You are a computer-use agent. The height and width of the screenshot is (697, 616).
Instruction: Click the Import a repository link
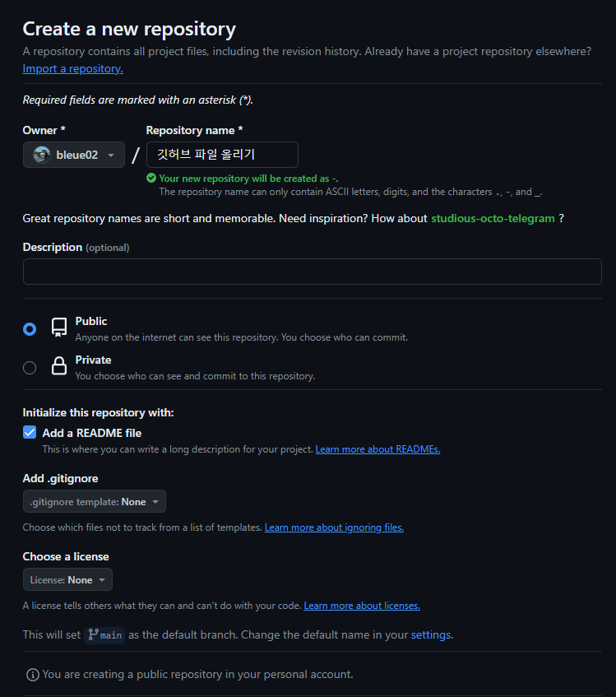point(72,68)
